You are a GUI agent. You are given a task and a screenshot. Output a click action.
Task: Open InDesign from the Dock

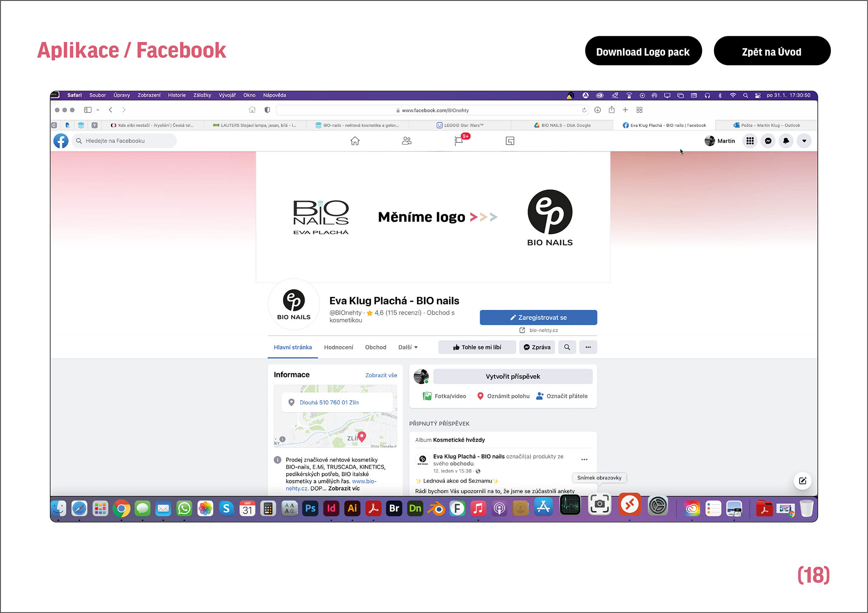point(331,508)
